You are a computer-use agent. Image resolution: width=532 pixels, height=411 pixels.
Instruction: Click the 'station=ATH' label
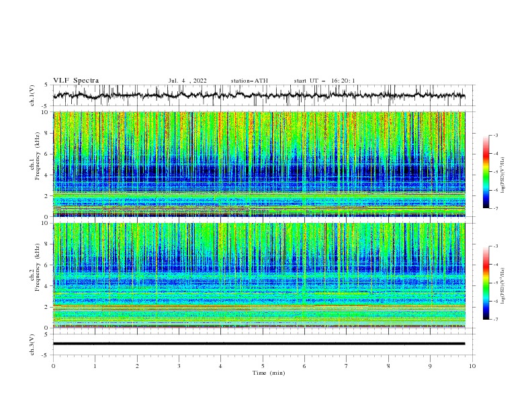(x=249, y=81)
